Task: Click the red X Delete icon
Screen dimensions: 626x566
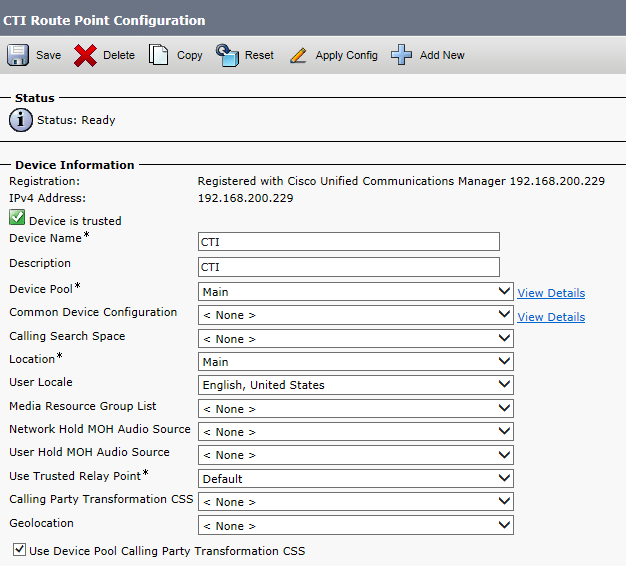Action: coord(86,55)
